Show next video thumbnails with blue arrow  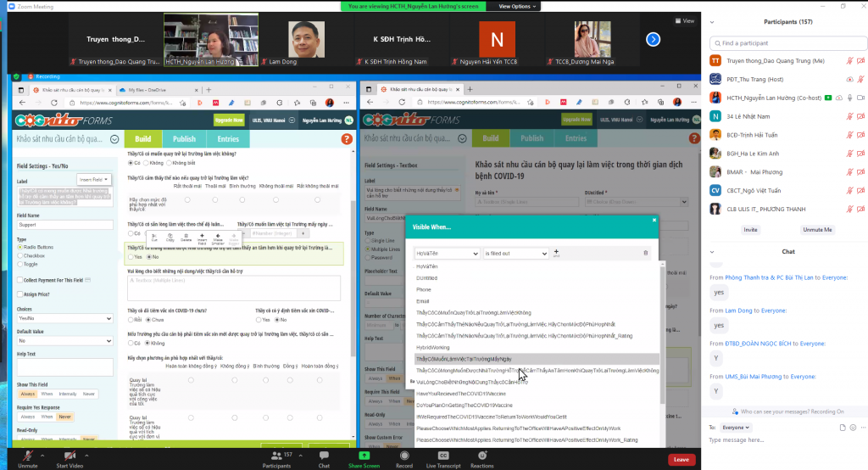pyautogui.click(x=654, y=39)
